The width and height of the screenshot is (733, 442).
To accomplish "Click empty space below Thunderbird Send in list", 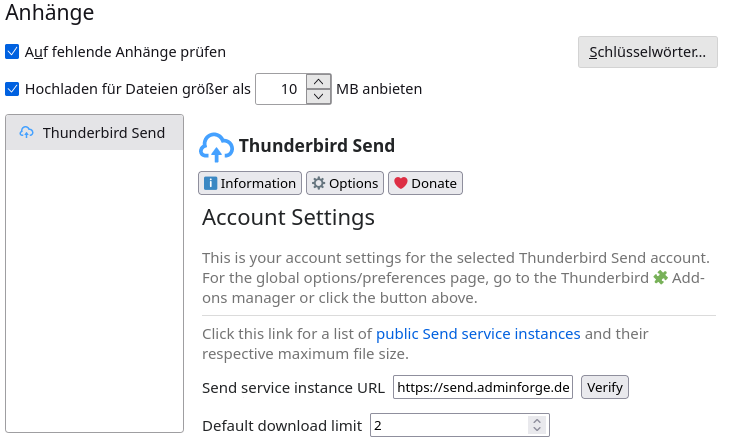I will [x=94, y=290].
